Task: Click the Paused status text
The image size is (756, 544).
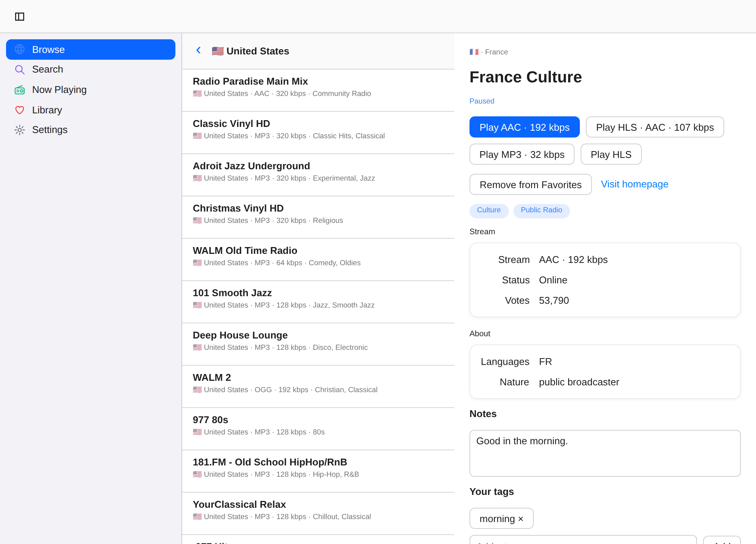Action: (482, 101)
